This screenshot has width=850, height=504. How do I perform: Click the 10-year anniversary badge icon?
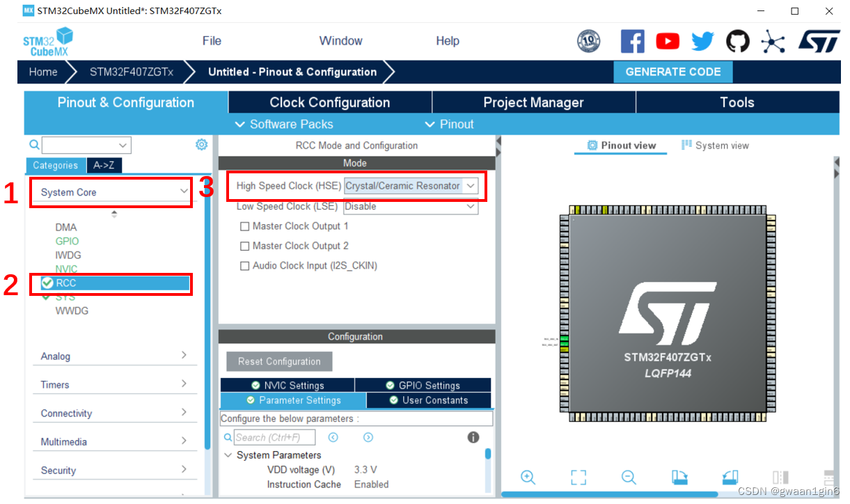589,41
